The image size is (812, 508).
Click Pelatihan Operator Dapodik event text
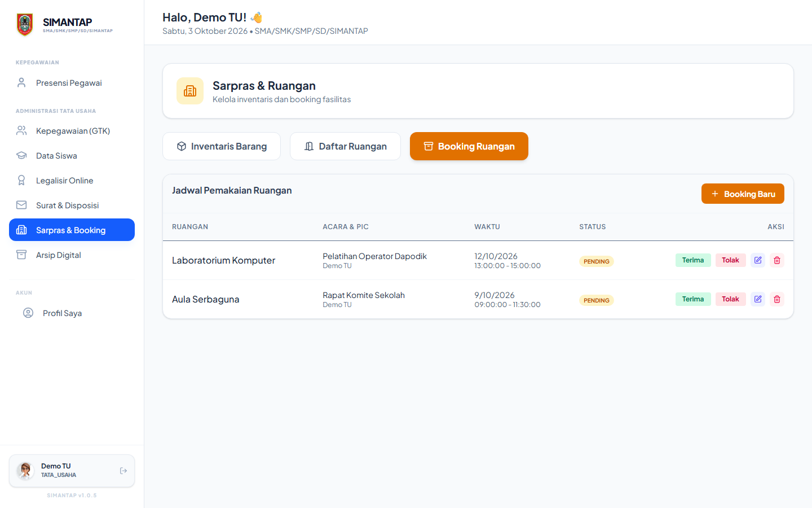(x=375, y=256)
